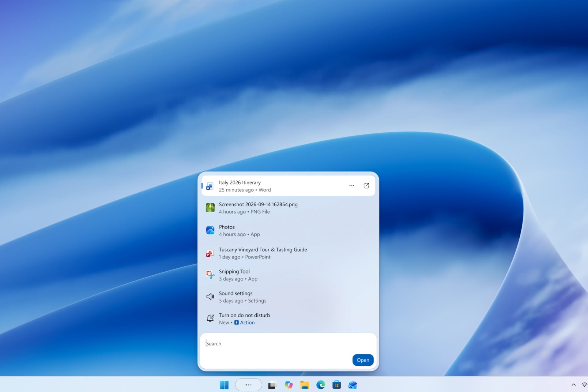Click the blue Open button
The image size is (588, 392).
[363, 360]
